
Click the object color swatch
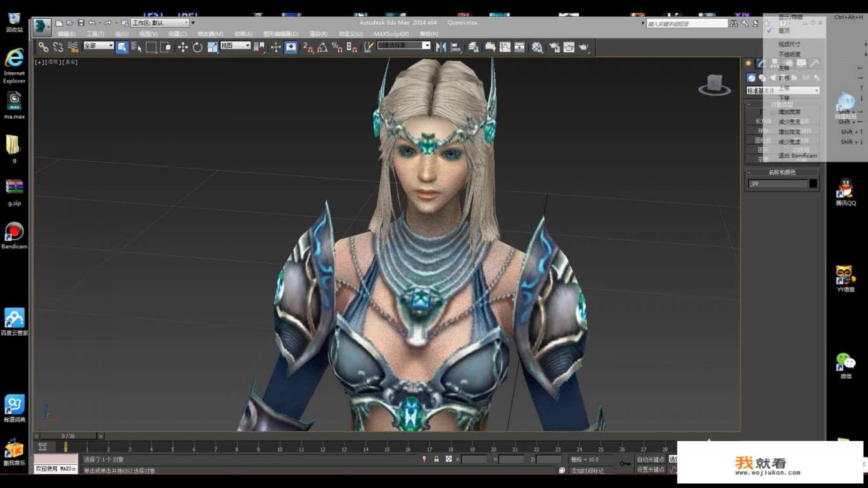(813, 183)
